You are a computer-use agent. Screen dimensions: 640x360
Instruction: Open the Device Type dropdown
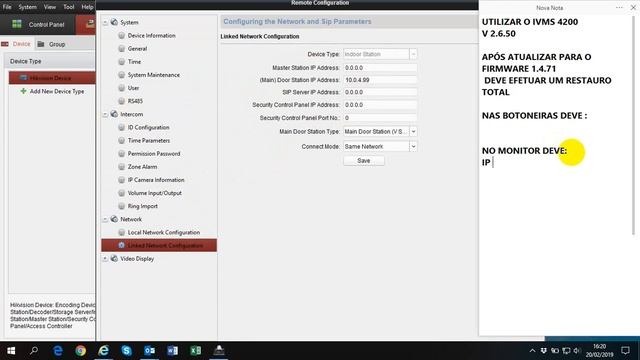coord(413,54)
